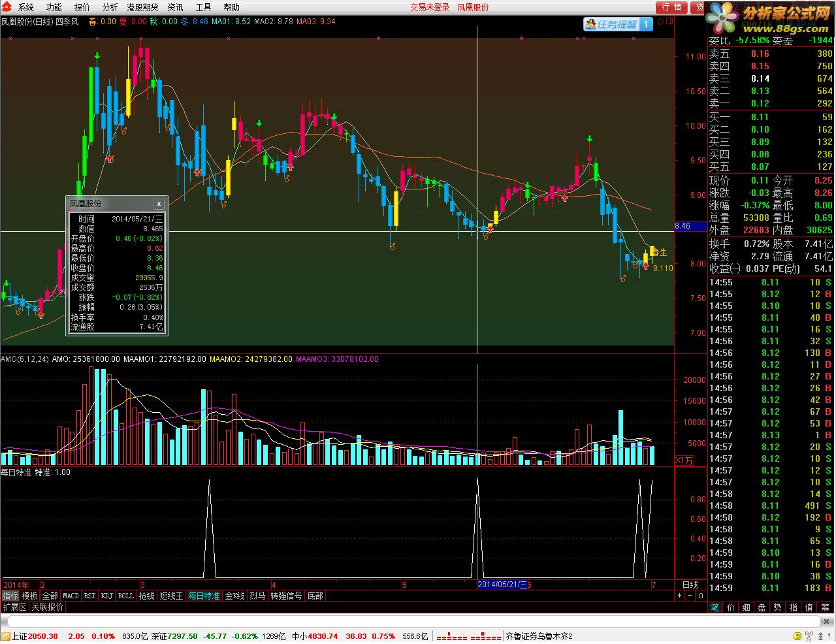Screen dimensions: 836x644
Task: Click the 齐鲁证券乌鲁木齐2 server label
Action: pos(539,636)
